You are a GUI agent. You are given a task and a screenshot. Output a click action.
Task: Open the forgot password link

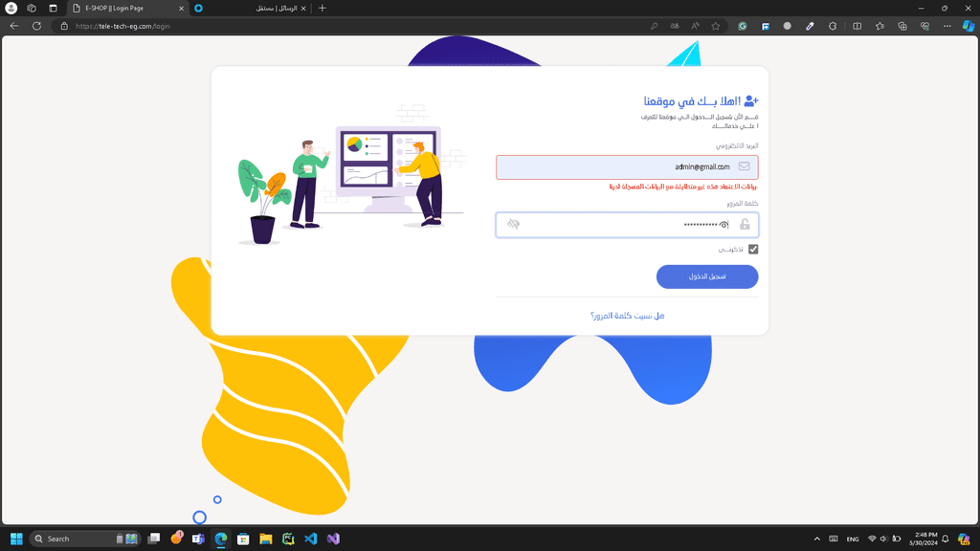tap(627, 316)
